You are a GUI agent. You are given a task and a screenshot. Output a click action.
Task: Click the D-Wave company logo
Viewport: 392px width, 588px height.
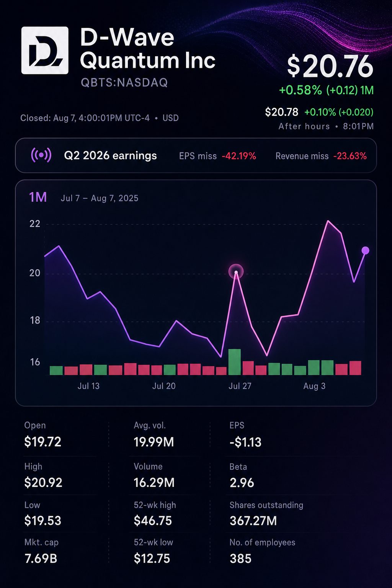(45, 50)
